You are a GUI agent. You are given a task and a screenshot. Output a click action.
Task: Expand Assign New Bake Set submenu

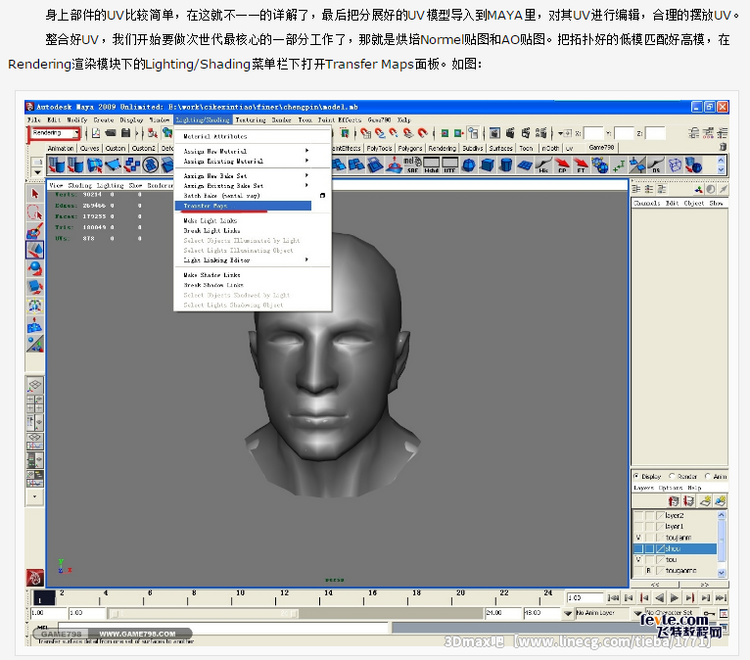(307, 176)
